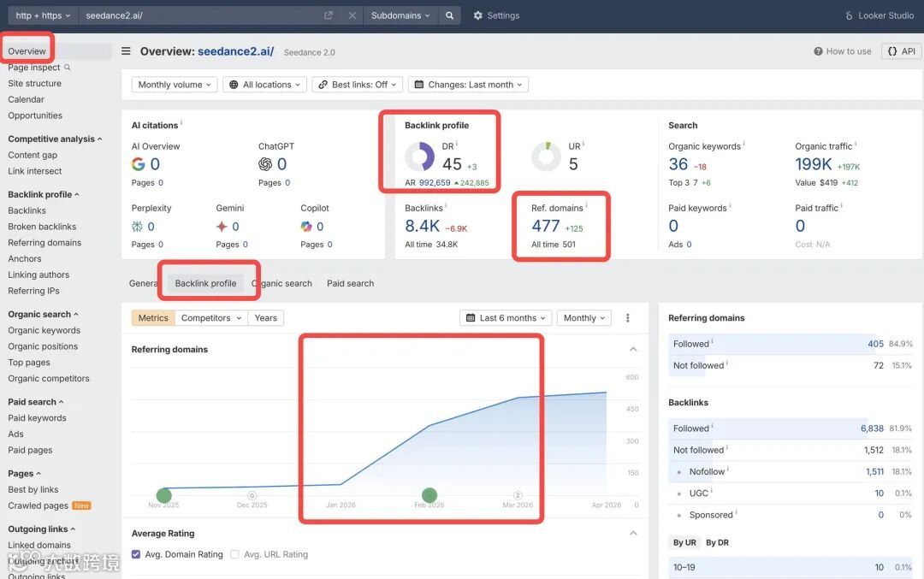Select the Metrics tab
Image resolution: width=924 pixels, height=579 pixels.
click(x=153, y=318)
